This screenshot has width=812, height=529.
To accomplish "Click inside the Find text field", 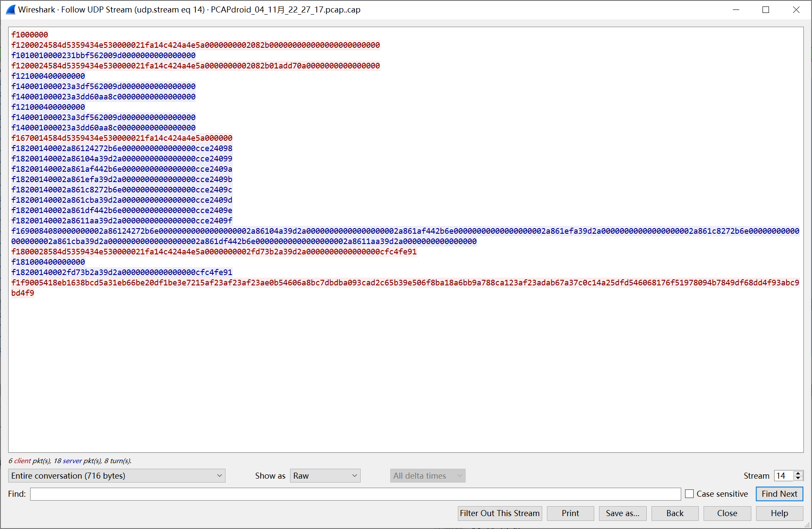I will tap(355, 494).
